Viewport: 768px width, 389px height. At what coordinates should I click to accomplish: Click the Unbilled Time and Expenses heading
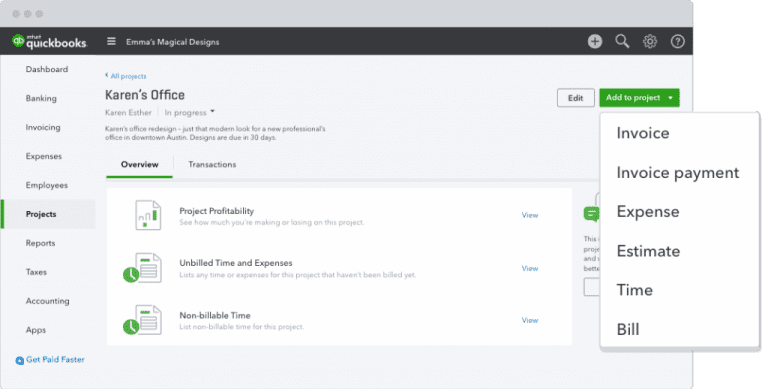coord(236,263)
